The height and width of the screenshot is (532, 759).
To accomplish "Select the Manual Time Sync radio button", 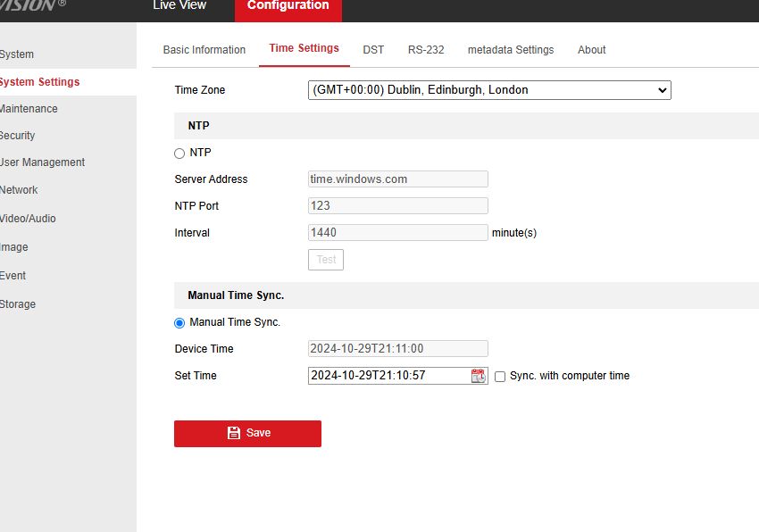I will click(179, 323).
